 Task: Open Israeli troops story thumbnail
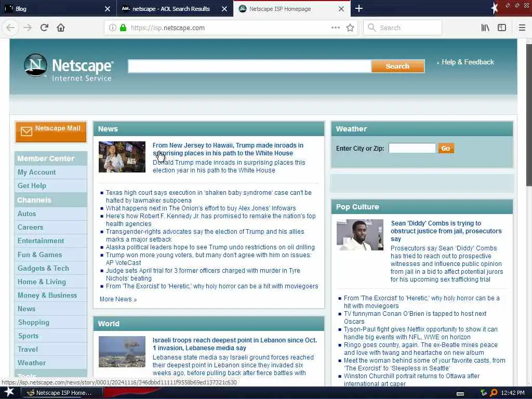(122, 352)
